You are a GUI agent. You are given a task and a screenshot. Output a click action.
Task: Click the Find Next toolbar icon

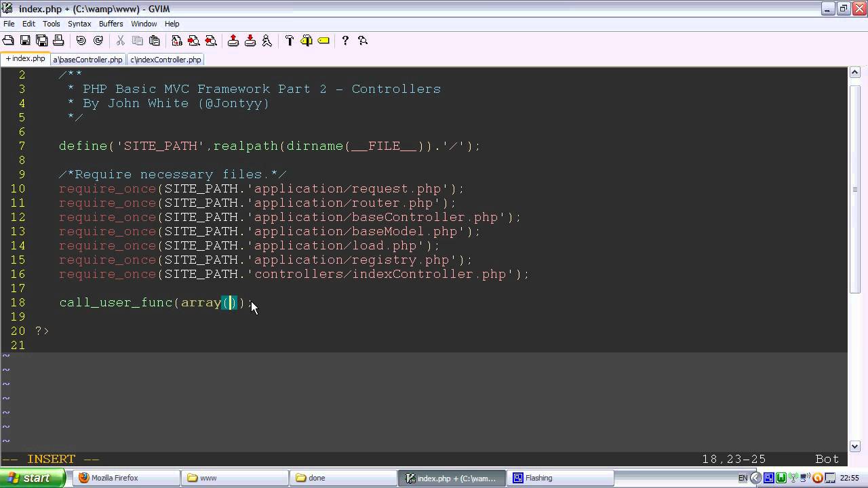(x=194, y=41)
